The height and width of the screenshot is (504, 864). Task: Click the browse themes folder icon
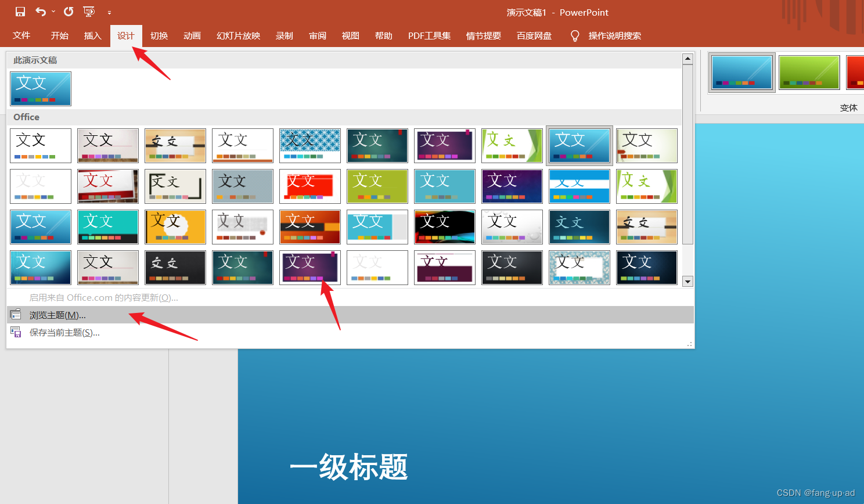pos(16,315)
